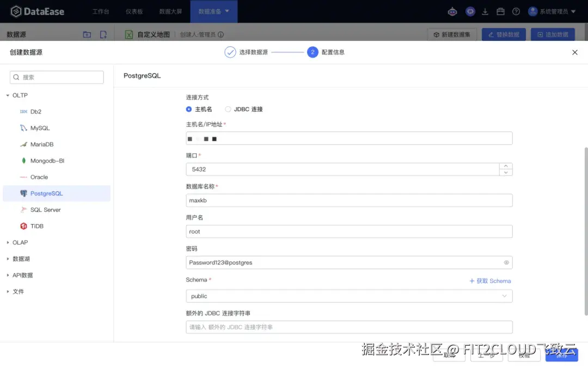Screen dimensions: 588x368
Task: Click the 获取 Schema link
Action: 493,281
